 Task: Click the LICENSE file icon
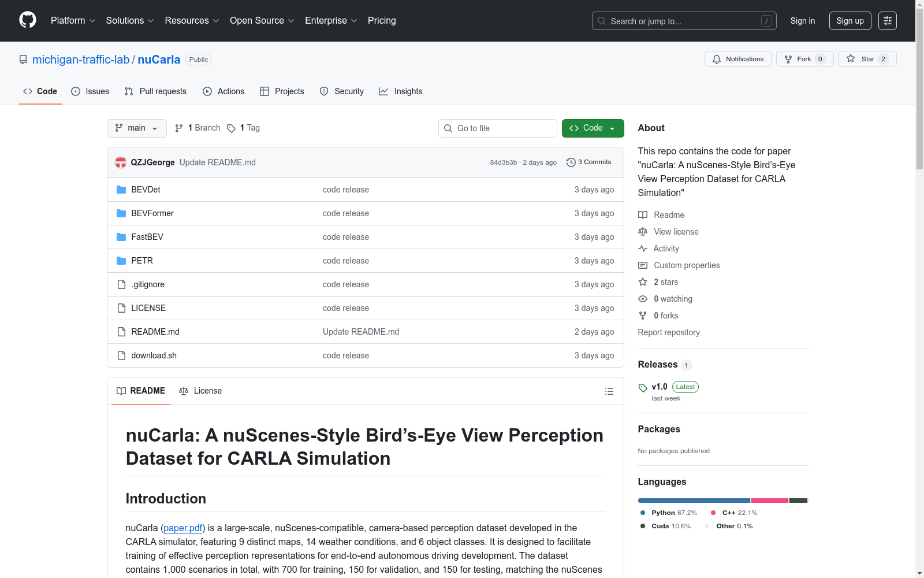pyautogui.click(x=121, y=308)
